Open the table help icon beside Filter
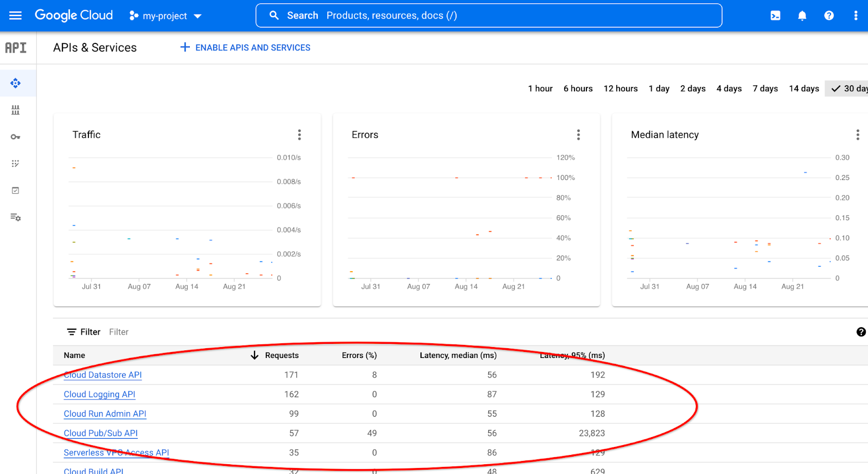 coord(861,332)
